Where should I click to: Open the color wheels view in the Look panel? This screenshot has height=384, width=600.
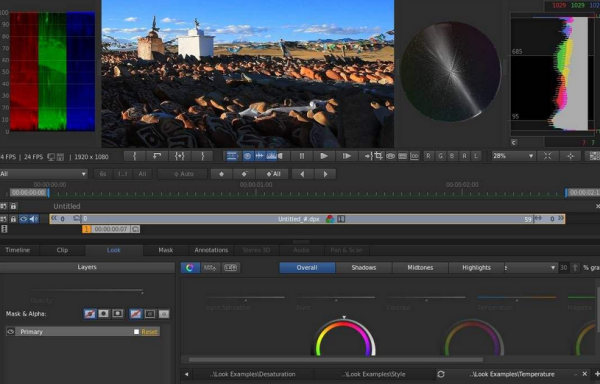[190, 268]
